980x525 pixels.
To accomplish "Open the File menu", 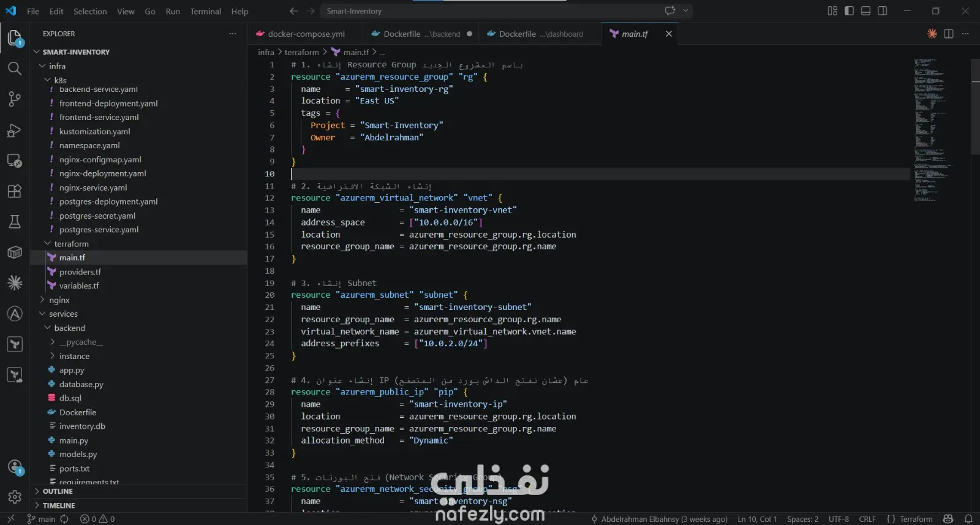I will pyautogui.click(x=33, y=11).
